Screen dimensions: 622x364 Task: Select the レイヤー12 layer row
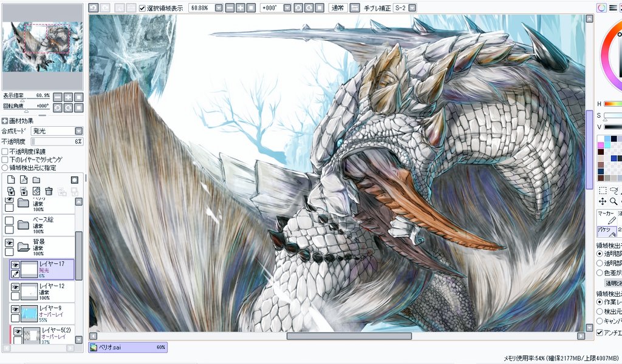click(x=42, y=292)
